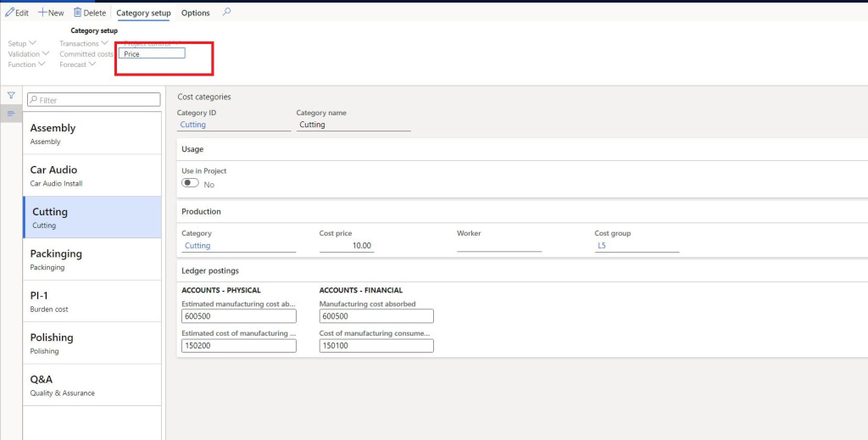Click the New plus icon
This screenshot has width=868, height=440.
click(x=42, y=13)
